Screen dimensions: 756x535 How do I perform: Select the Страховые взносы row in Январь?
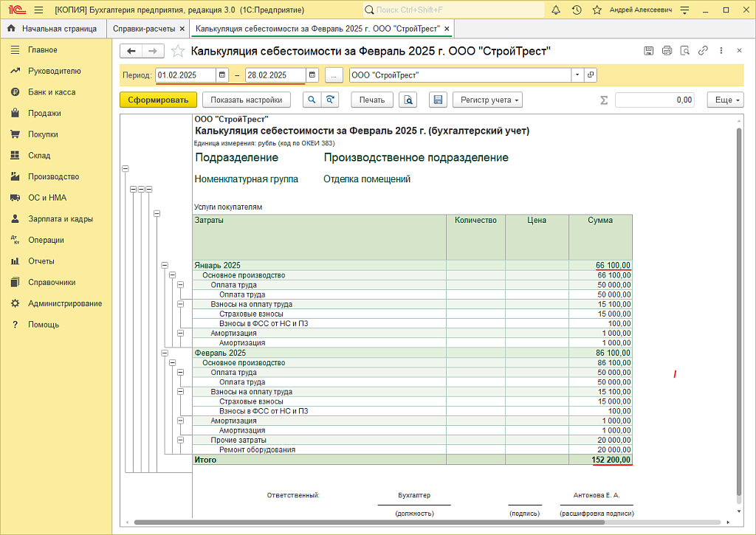point(412,314)
